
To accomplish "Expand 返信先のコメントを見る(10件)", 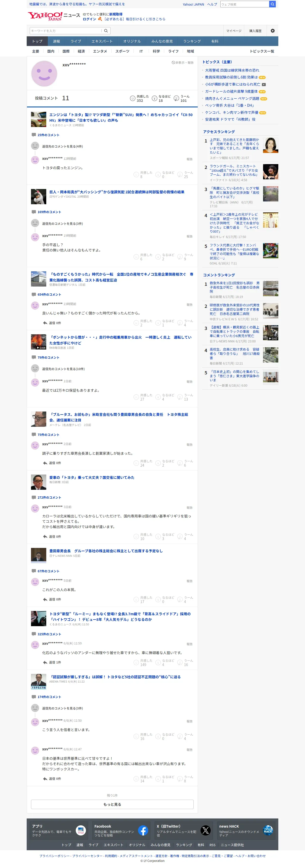I will point(63,369).
